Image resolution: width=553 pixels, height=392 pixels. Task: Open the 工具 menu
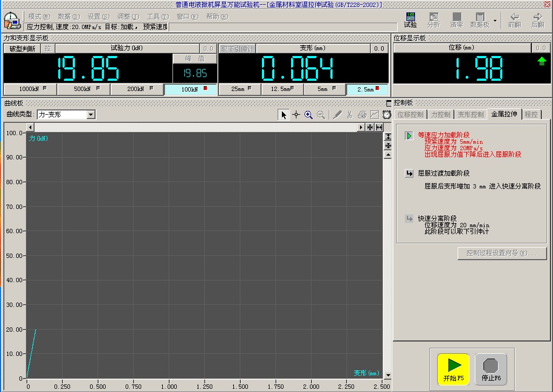click(x=157, y=17)
